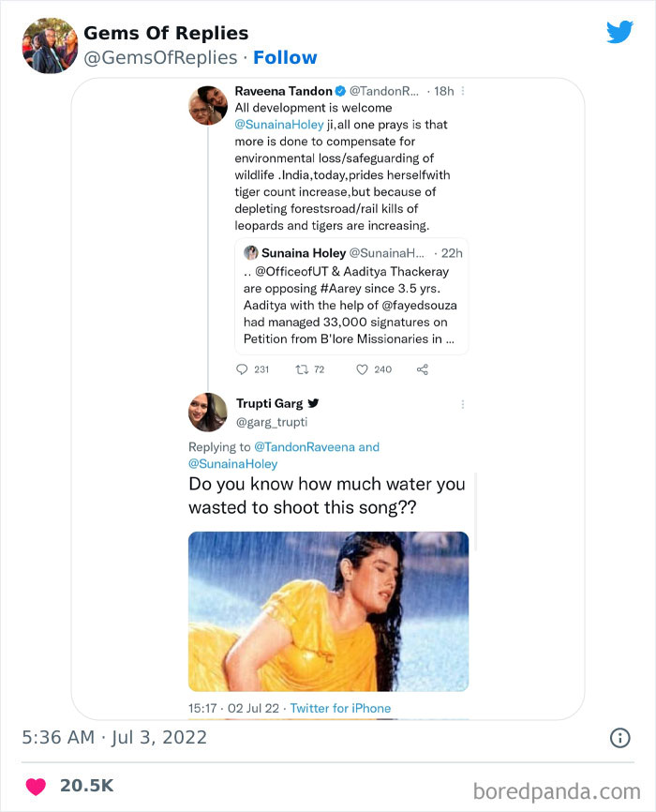Open the three-dot menu on Trupti's reply
The height and width of the screenshot is (812, 656).
[x=462, y=402]
